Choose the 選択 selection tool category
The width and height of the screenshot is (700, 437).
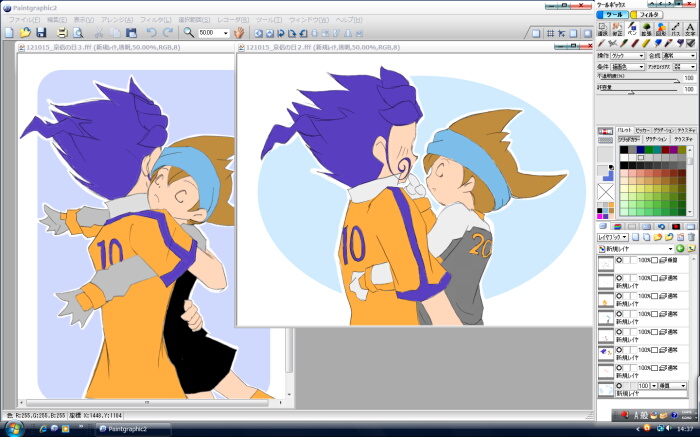coord(603,29)
